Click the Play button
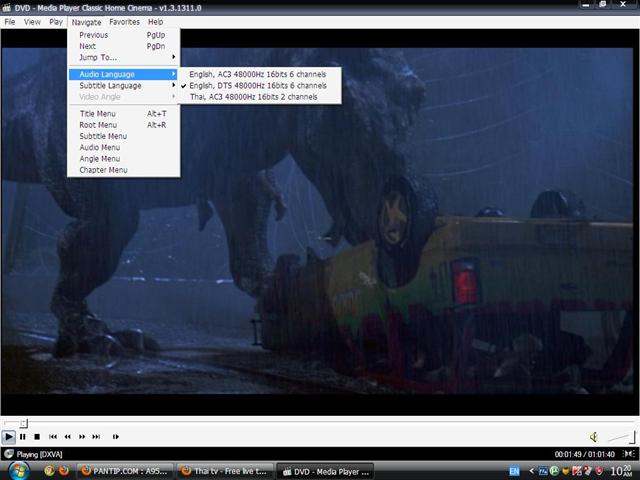Image resolution: width=640 pixels, height=480 pixels. [x=8, y=437]
